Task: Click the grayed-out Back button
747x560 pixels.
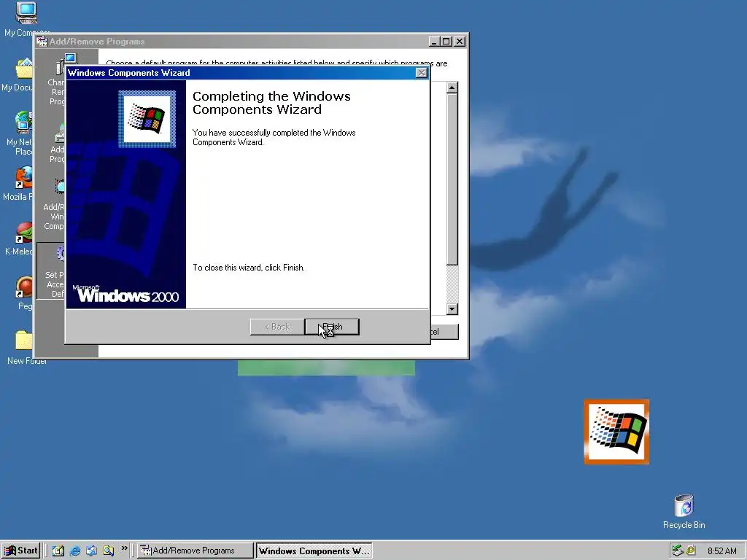Action: (277, 327)
